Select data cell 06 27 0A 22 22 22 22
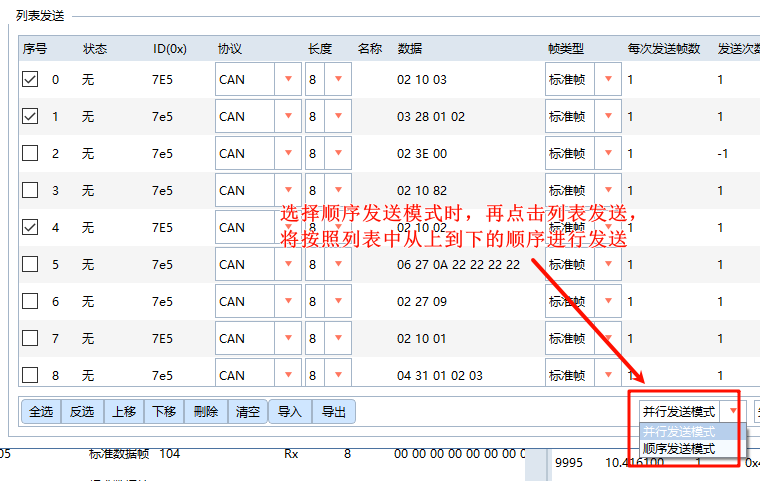The width and height of the screenshot is (760, 481). [x=458, y=265]
